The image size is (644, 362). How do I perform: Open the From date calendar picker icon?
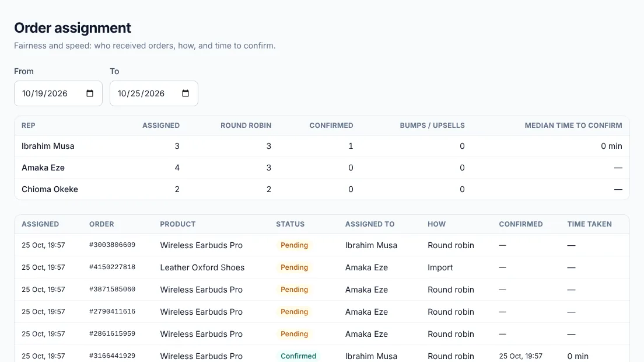tap(89, 93)
